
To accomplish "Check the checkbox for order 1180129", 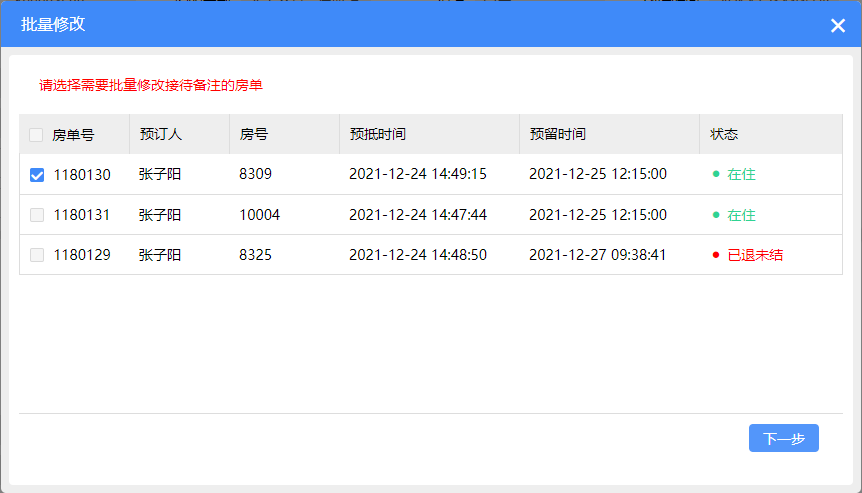I will pos(37,255).
